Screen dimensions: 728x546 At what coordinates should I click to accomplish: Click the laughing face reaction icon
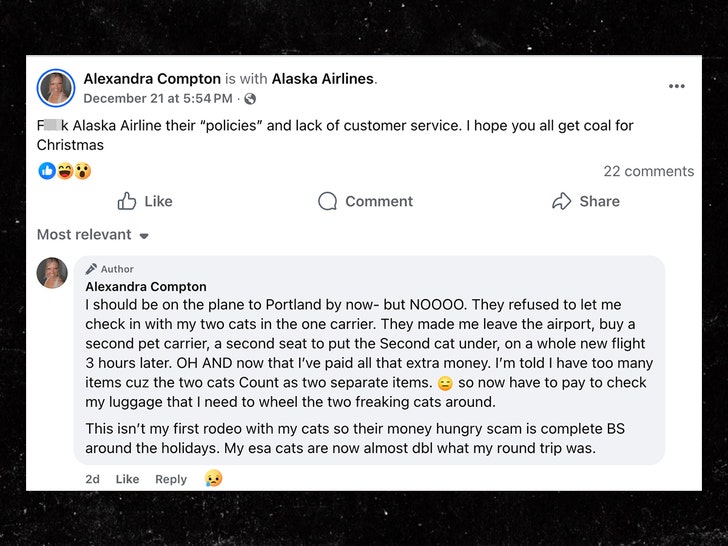65,171
